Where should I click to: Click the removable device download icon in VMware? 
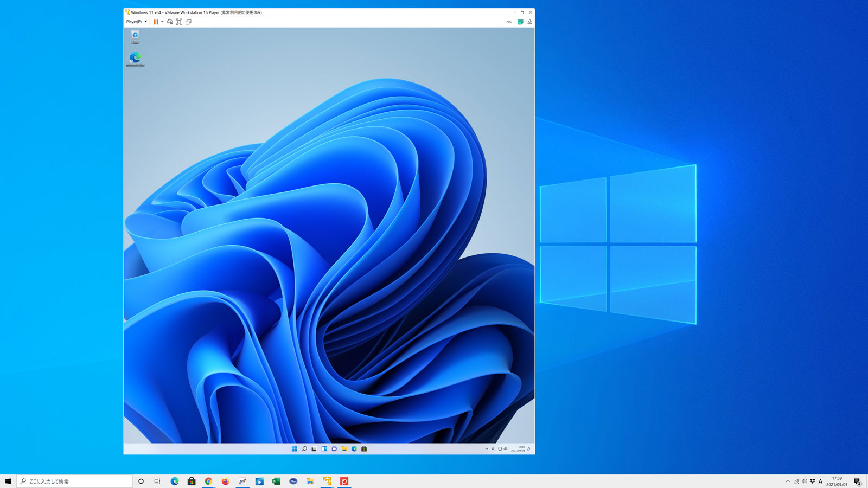tap(529, 22)
